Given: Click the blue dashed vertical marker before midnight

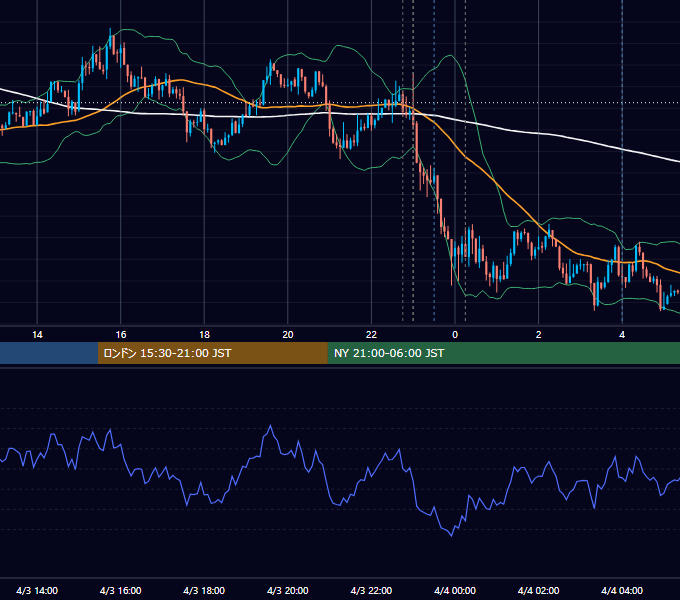Looking at the screenshot, I should [434, 160].
